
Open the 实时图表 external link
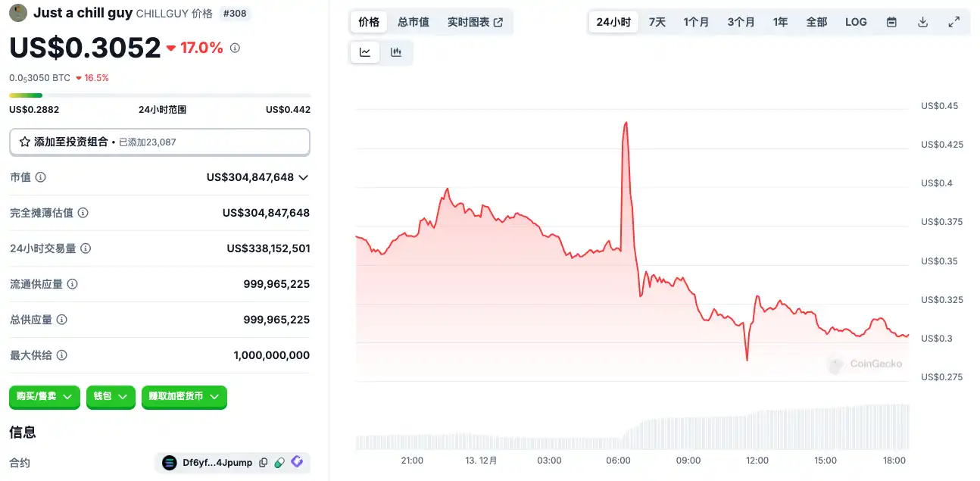pos(475,22)
